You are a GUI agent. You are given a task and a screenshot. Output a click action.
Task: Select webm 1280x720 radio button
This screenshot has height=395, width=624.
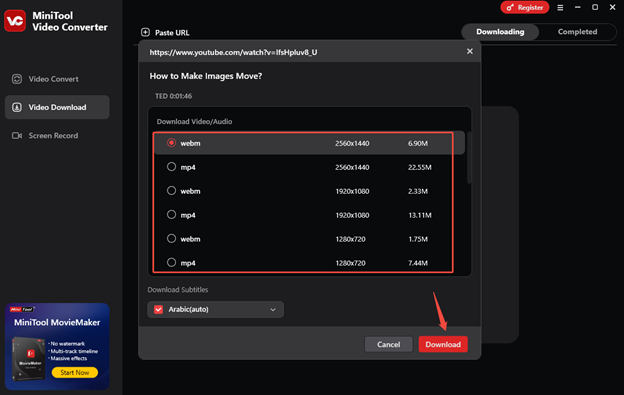pyautogui.click(x=171, y=238)
